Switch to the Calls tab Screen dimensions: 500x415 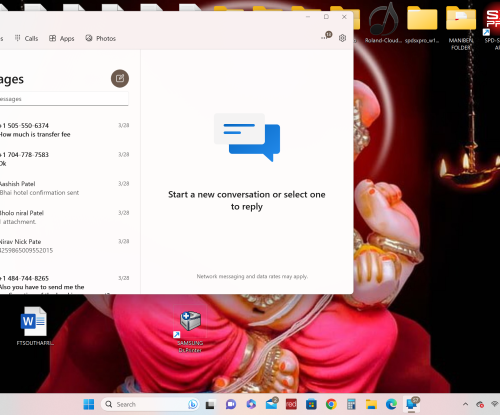(x=27, y=38)
